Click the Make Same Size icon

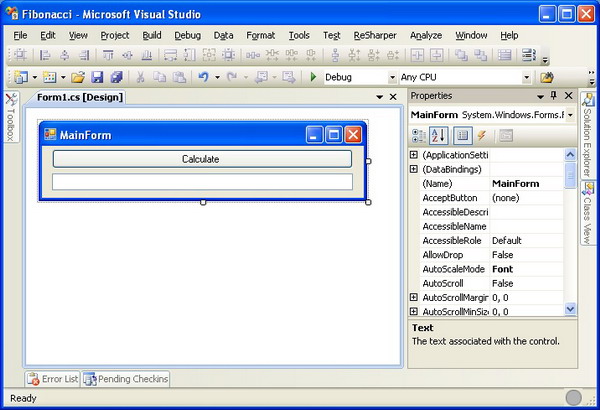pyautogui.click(x=228, y=56)
